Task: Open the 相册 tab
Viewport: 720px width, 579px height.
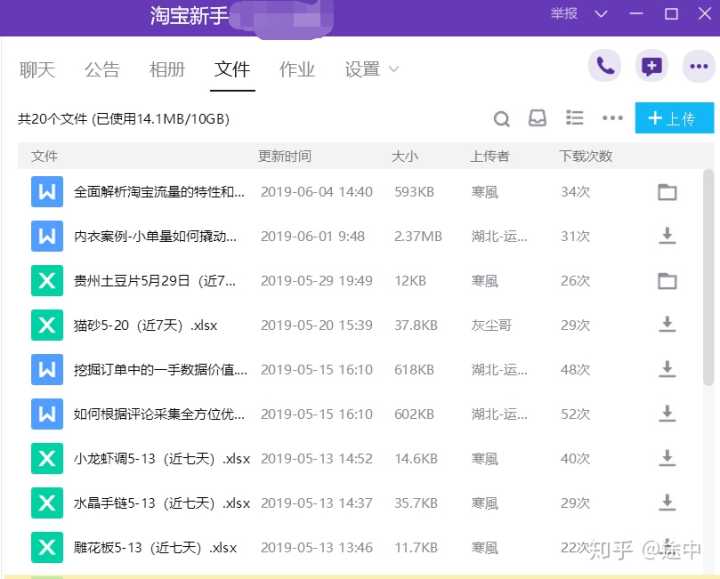Action: [x=167, y=69]
